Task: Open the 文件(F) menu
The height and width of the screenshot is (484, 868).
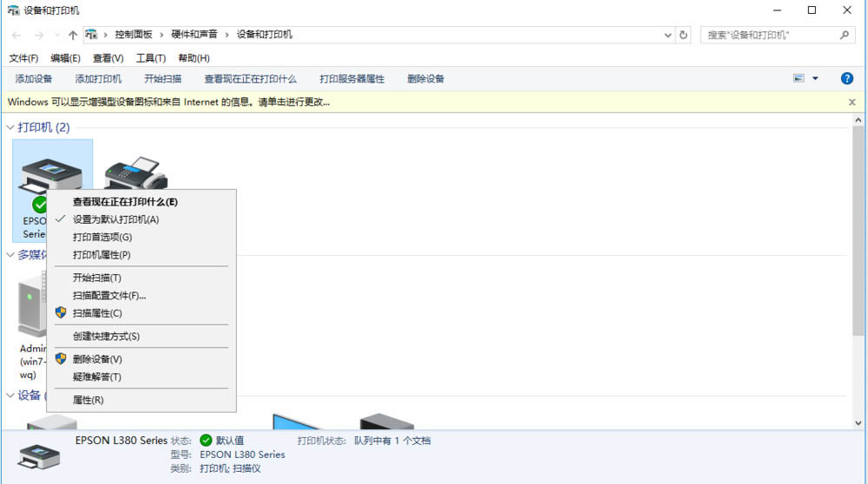Action: click(23, 58)
